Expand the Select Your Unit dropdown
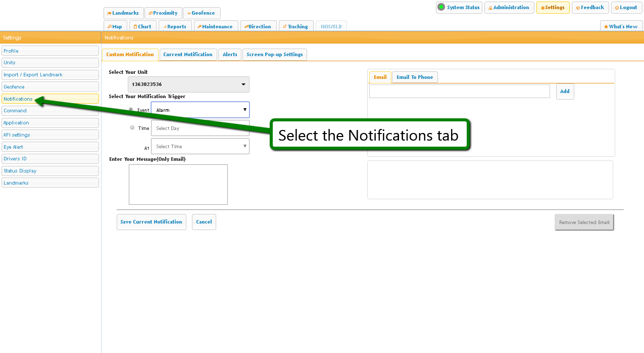This screenshot has width=644, height=353. tap(188, 84)
